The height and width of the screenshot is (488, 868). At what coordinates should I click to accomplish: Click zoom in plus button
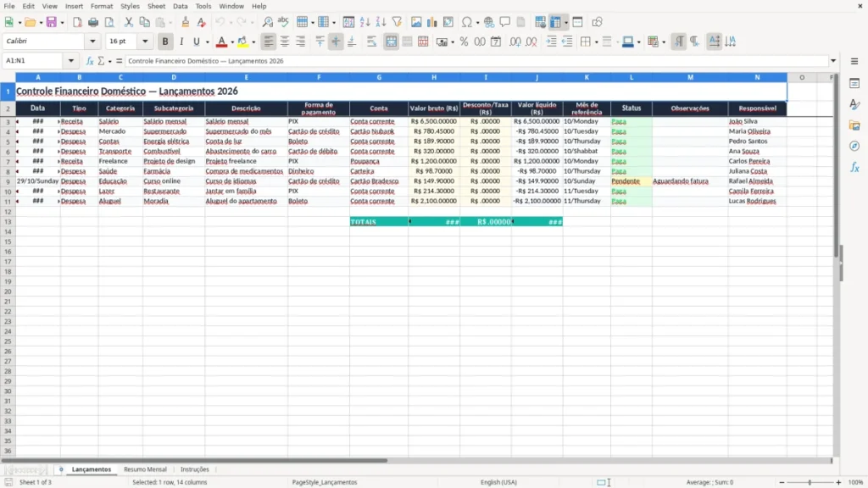click(838, 482)
